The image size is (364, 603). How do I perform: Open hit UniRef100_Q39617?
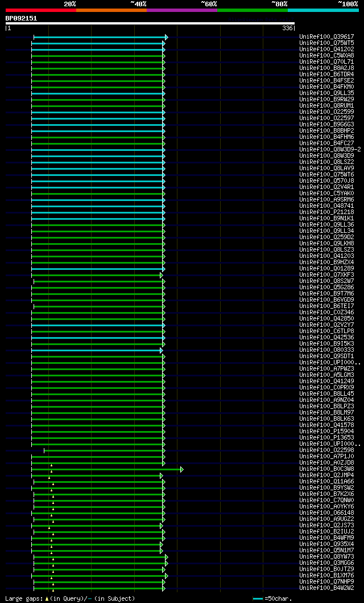coord(326,37)
